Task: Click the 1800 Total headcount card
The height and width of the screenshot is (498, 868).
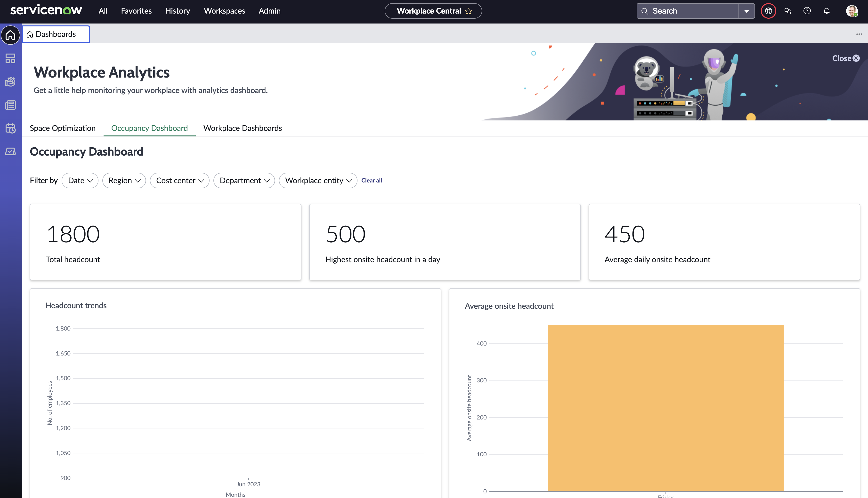Action: [x=166, y=242]
